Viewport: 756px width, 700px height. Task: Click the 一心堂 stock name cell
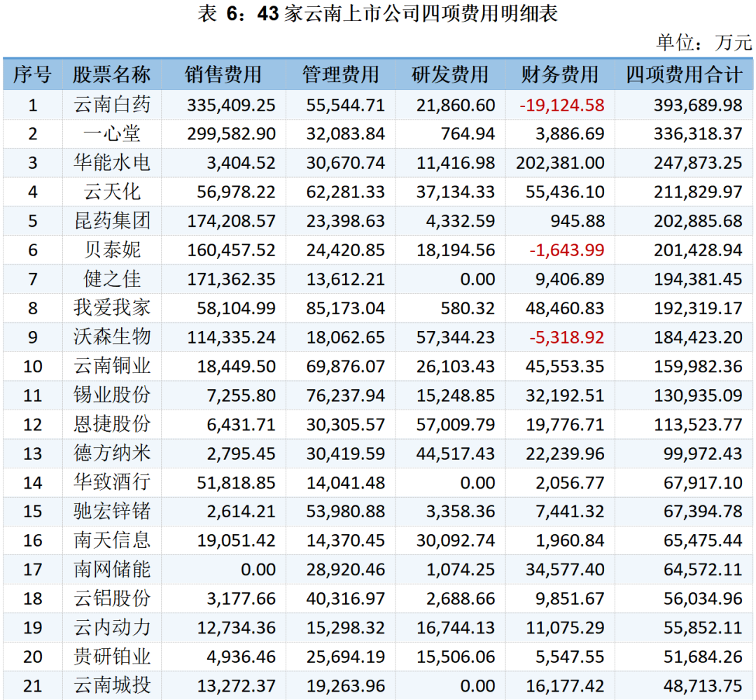click(x=112, y=134)
